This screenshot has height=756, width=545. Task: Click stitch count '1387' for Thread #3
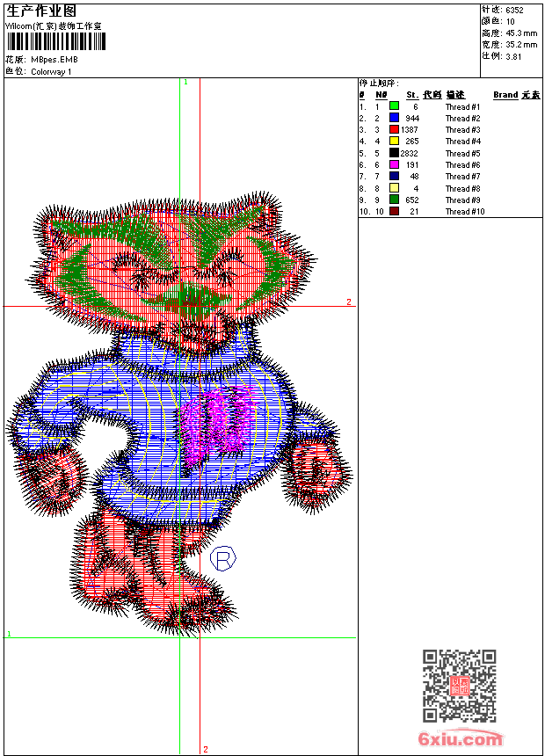tap(409, 130)
